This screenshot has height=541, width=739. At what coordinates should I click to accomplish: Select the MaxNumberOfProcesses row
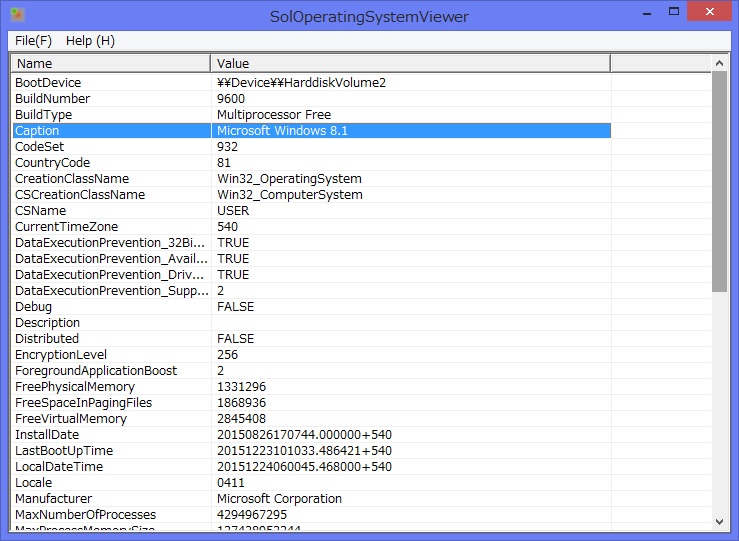(x=312, y=515)
